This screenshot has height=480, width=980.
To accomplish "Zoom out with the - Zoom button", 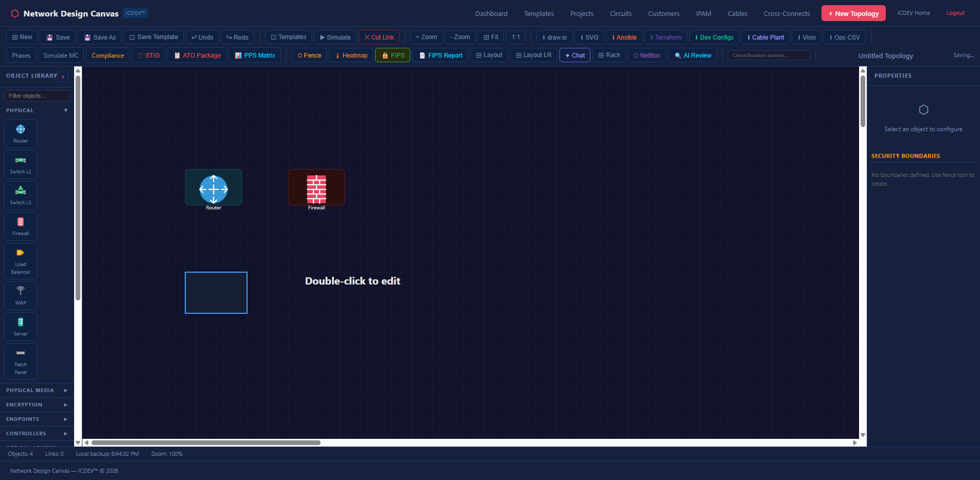I will (x=460, y=37).
